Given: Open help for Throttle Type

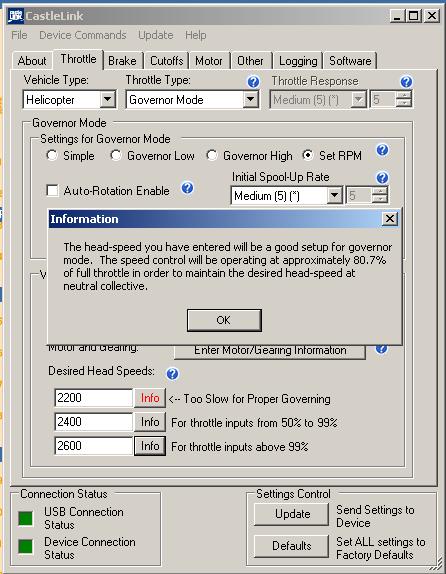Looking at the screenshot, I should (x=253, y=82).
